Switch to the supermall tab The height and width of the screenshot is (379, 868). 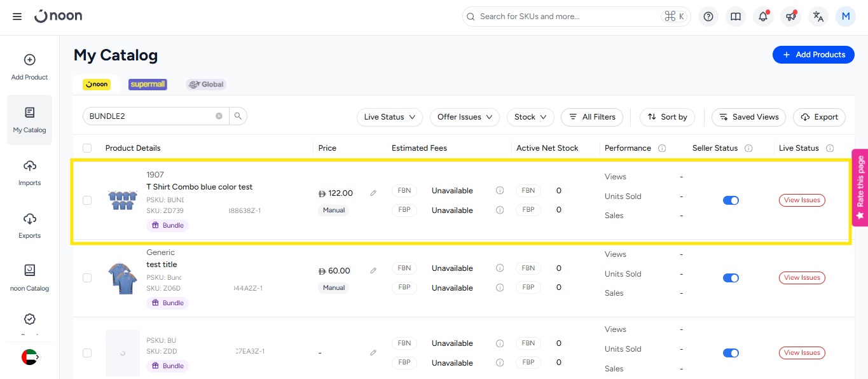tap(148, 84)
